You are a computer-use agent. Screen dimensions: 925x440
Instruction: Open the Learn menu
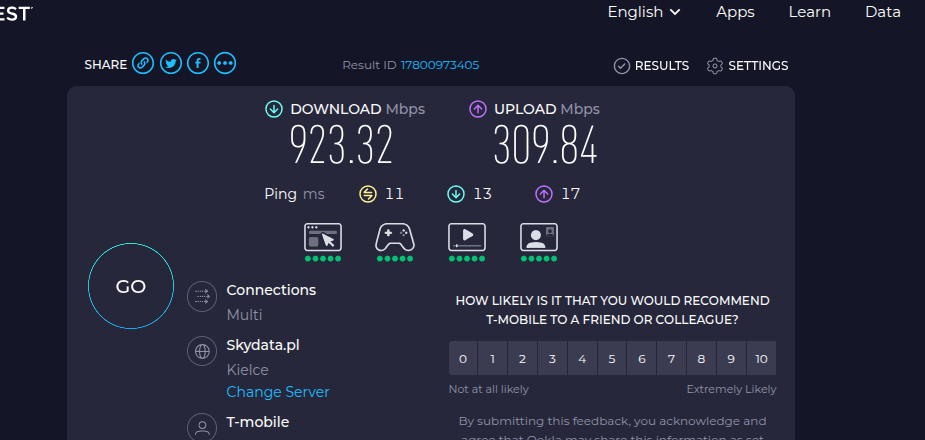click(809, 12)
